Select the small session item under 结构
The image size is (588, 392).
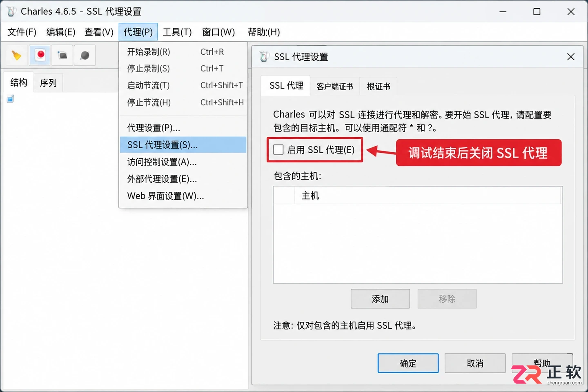11,99
